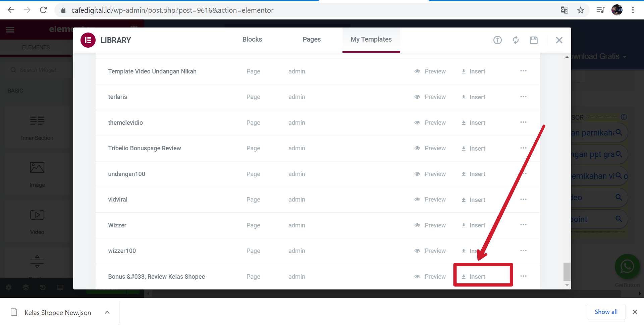Open more options for themelevidio template
The height and width of the screenshot is (326, 644).
[523, 122]
